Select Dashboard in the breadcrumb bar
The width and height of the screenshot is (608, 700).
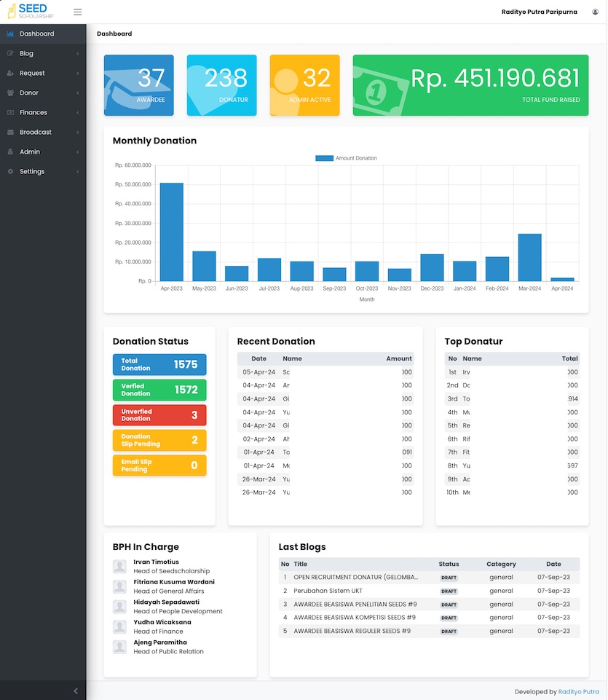coord(114,34)
